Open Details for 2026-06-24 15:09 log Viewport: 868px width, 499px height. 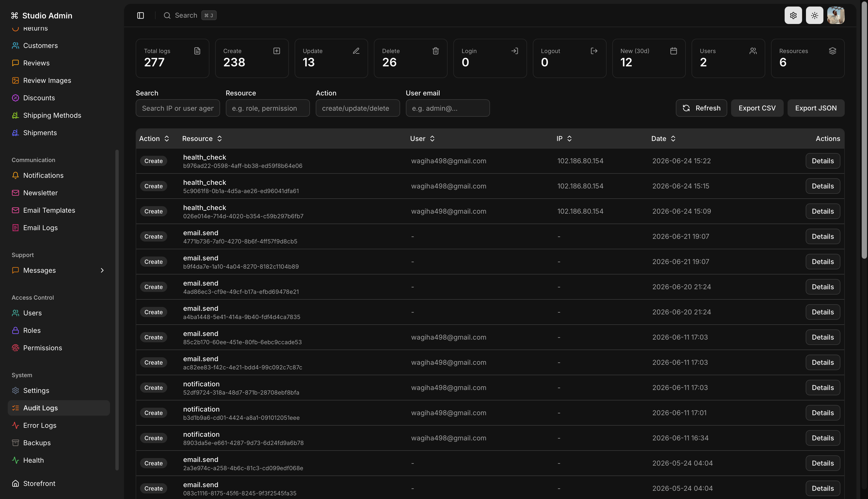[x=822, y=211]
